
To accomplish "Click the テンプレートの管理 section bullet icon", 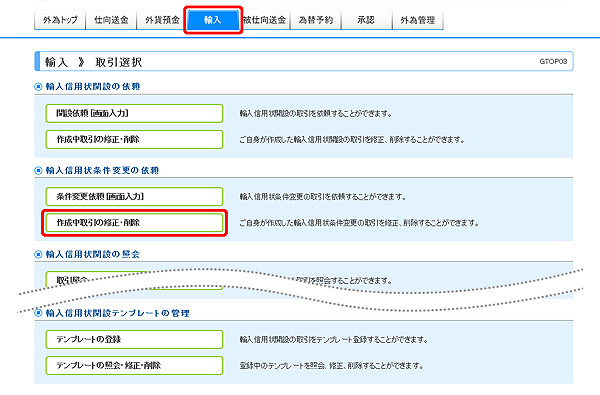I will [38, 313].
